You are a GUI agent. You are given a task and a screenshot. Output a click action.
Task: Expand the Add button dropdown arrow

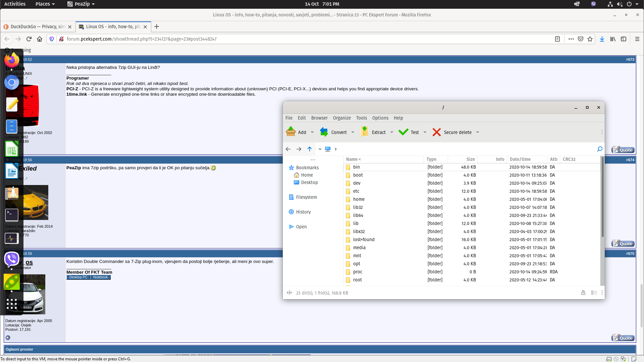pyautogui.click(x=312, y=132)
